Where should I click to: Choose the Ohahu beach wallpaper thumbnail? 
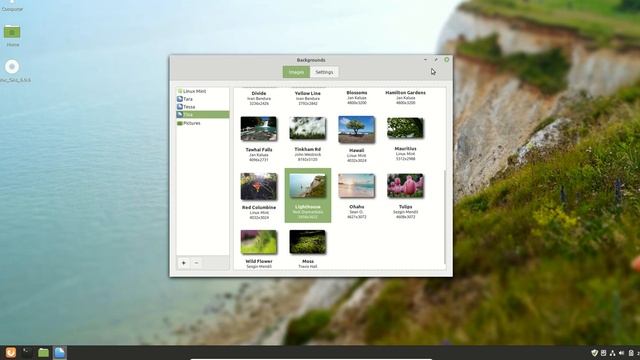click(x=357, y=186)
